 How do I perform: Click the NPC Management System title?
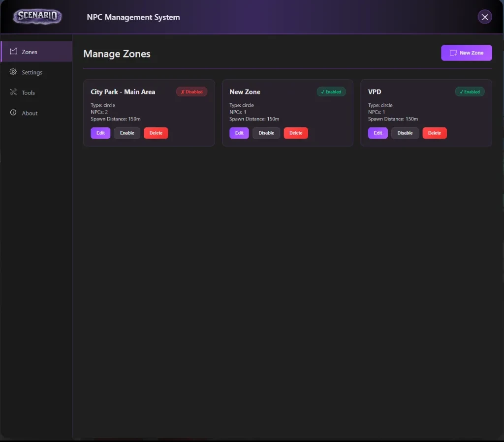[x=133, y=17]
